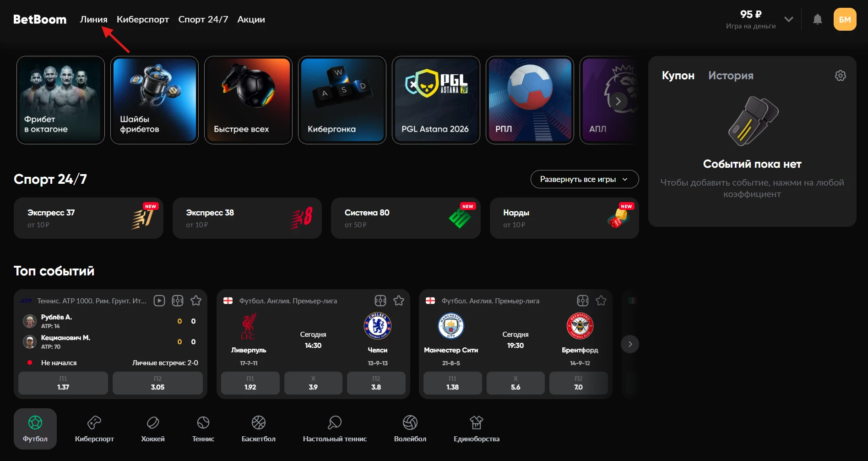This screenshot has width=868, height=461.
Task: Click Кецманович М. player avatar
Action: coord(30,342)
